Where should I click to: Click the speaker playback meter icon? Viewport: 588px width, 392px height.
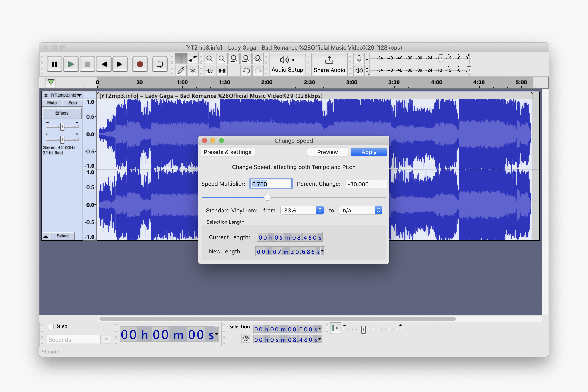[x=359, y=71]
